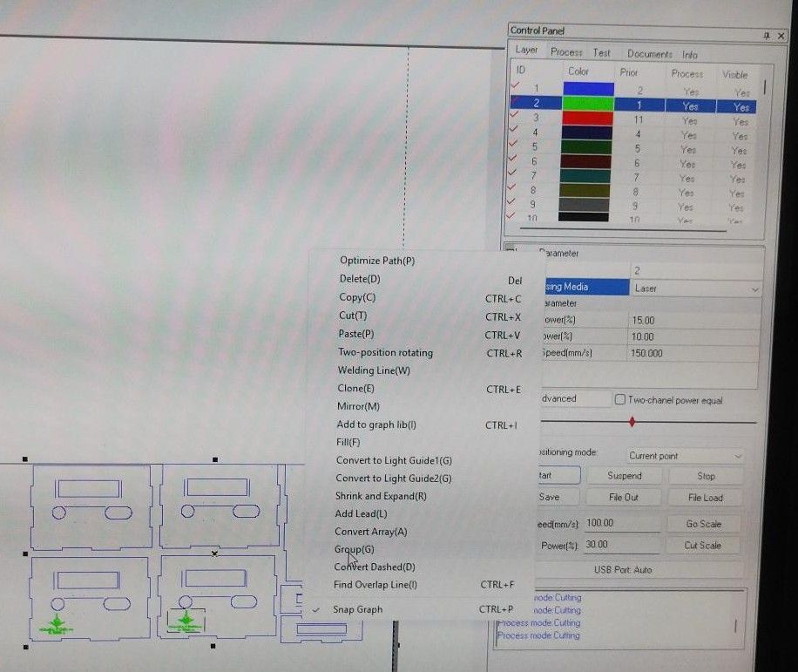Image resolution: width=798 pixels, height=672 pixels.
Task: Click the red color swatch of layer 3
Action: click(587, 119)
